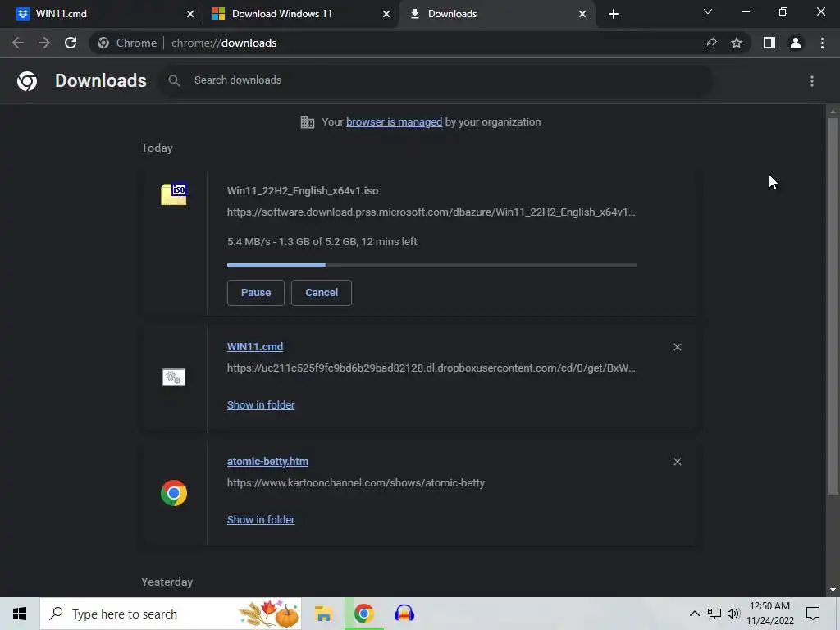Open the Chrome profile icon
This screenshot has width=840, height=630.
(x=796, y=43)
